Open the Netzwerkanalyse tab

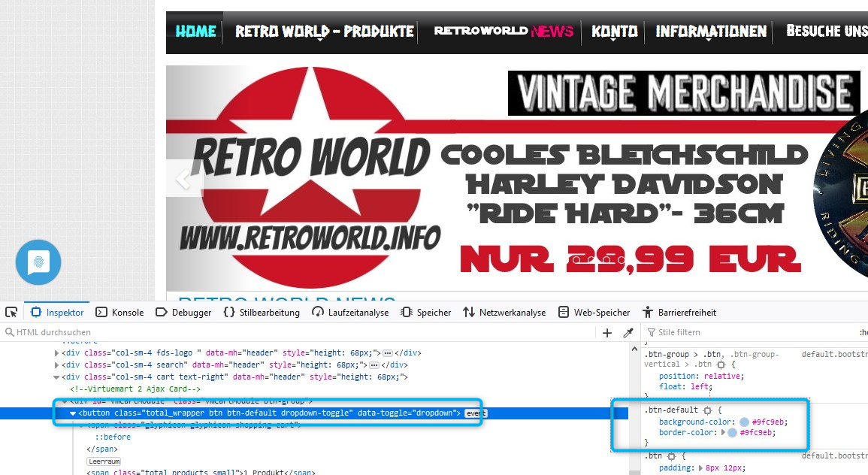505,312
